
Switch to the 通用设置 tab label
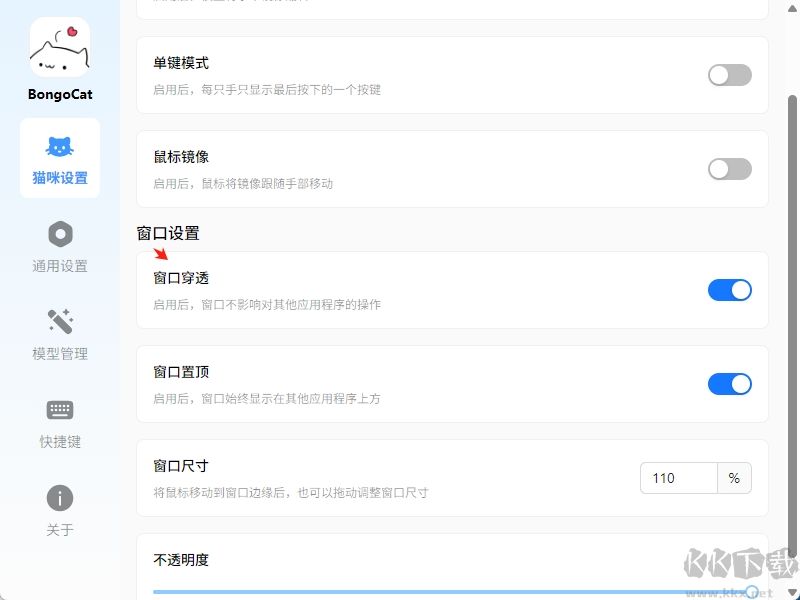coord(60,266)
